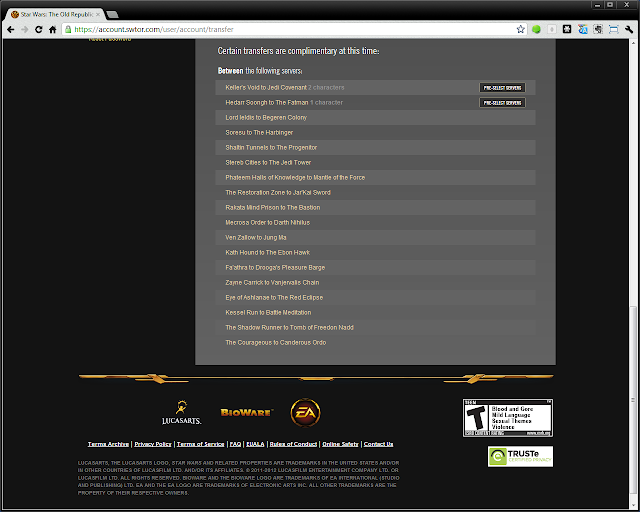Select the Star Wars: The Old Republic tab
This screenshot has height=512, width=640.
tap(55, 14)
